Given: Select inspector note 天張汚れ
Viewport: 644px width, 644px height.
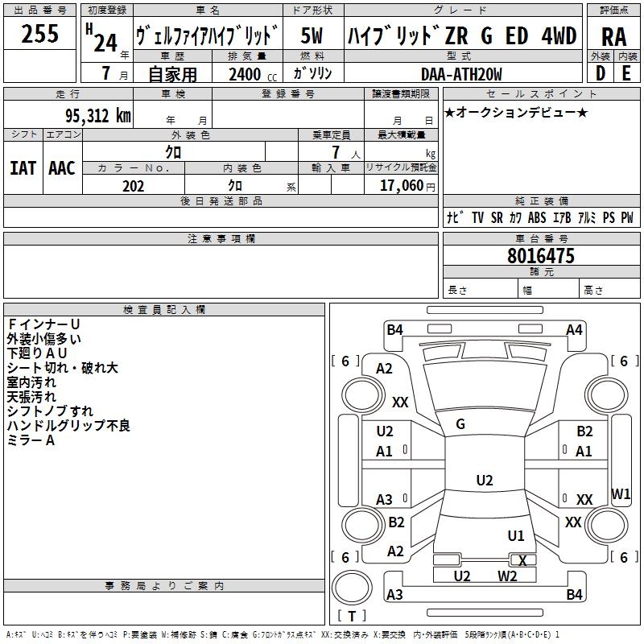Looking at the screenshot, I should (31, 397).
